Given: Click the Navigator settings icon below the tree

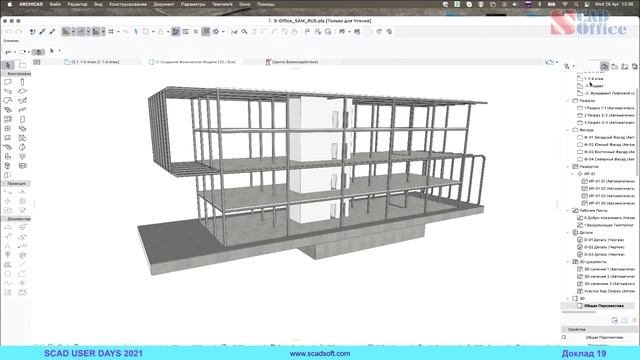Looking at the screenshot, I should tap(615, 320).
